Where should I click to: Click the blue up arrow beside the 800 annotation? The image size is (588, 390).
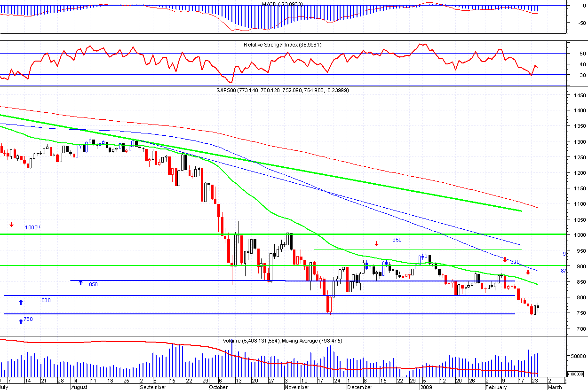21,302
